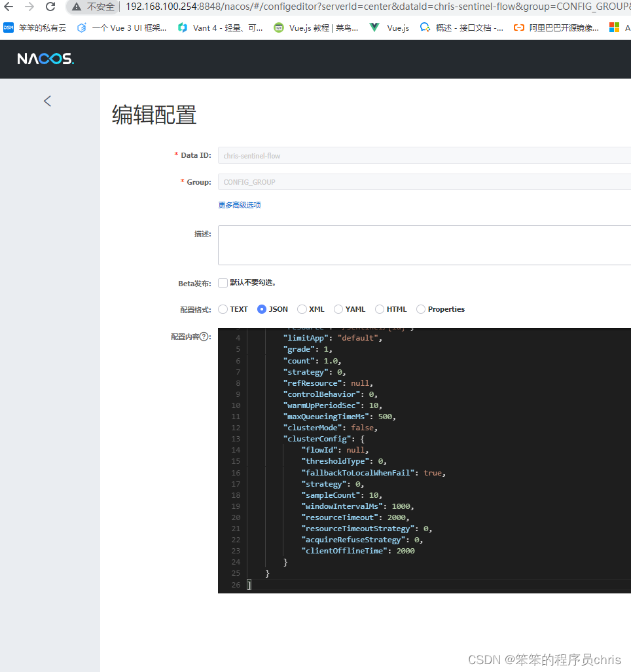Click the "clientOfflineTime": 2000 line
631x672 pixels.
[357, 551]
